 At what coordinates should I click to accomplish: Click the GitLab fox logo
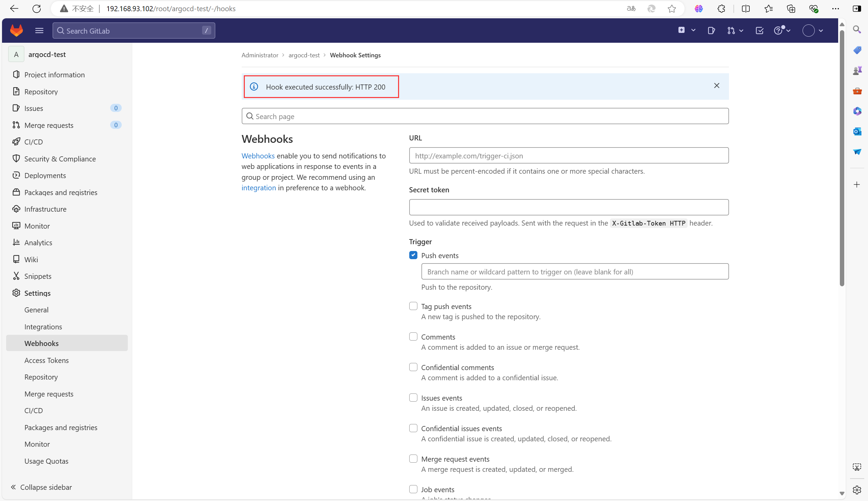pos(16,31)
